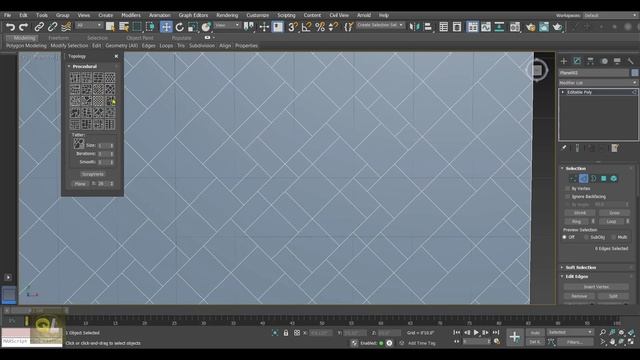640x360 pixels.
Task: Click the Grow selection button
Action: point(614,213)
